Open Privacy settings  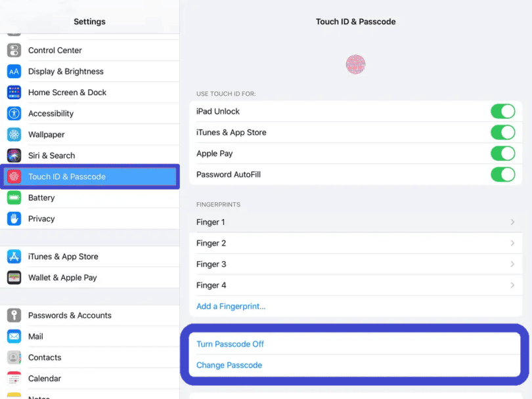click(89, 219)
